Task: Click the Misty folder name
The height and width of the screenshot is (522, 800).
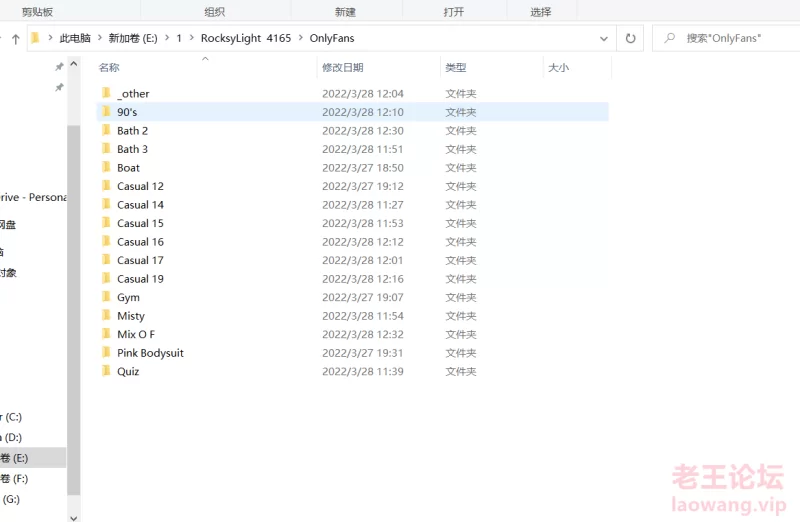Action: coord(131,316)
